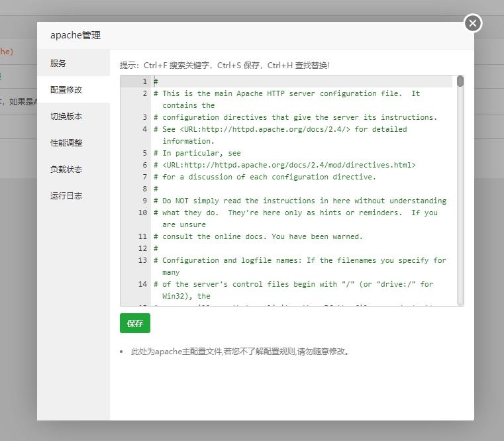Click the "Do NOT simply read" comment line
The width and height of the screenshot is (504, 441).
pos(300,201)
